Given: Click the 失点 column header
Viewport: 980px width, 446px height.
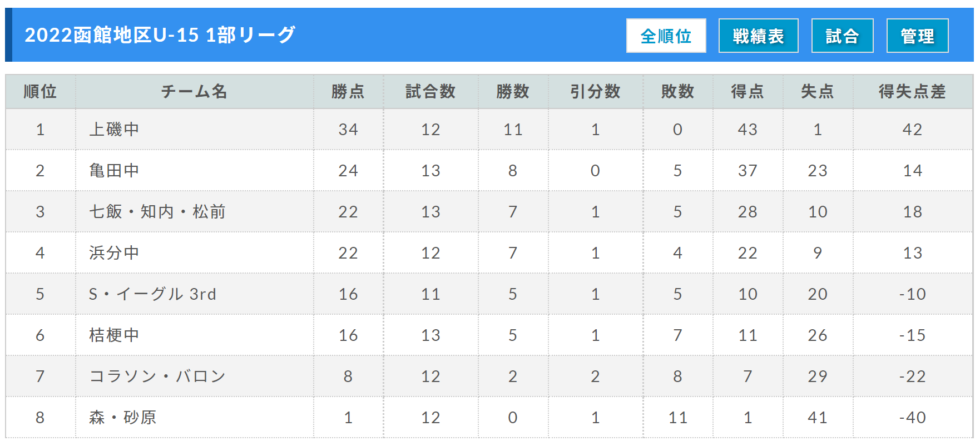Looking at the screenshot, I should (818, 91).
